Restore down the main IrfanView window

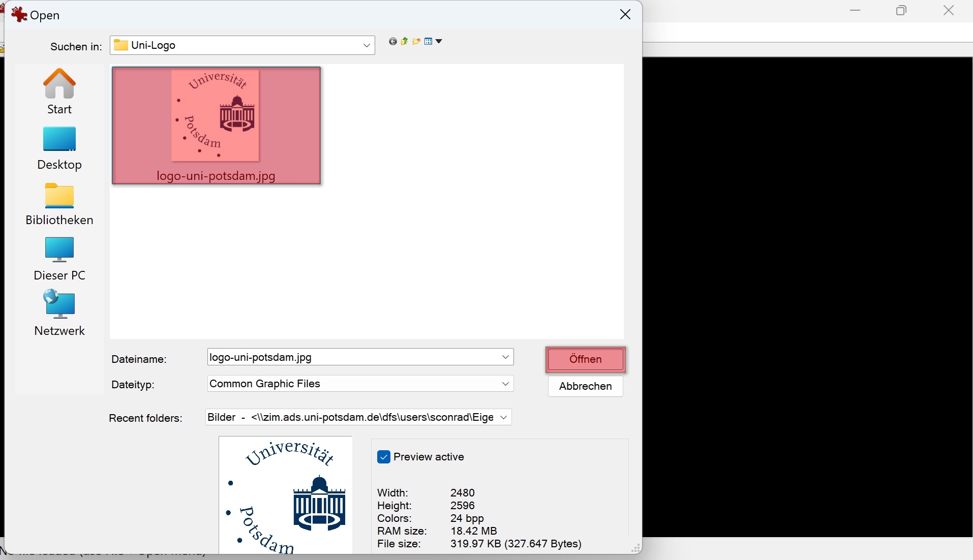pyautogui.click(x=902, y=10)
